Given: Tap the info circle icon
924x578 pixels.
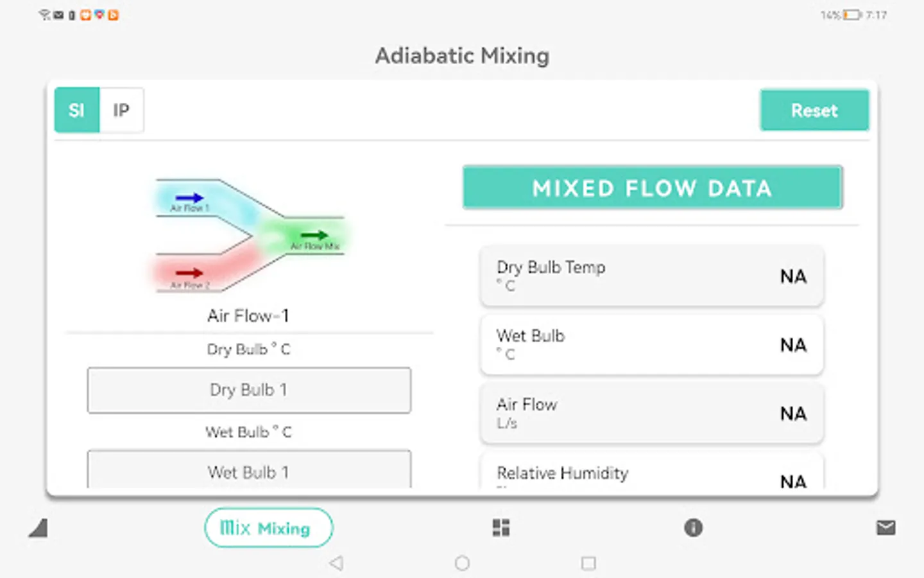Looking at the screenshot, I should 693,528.
